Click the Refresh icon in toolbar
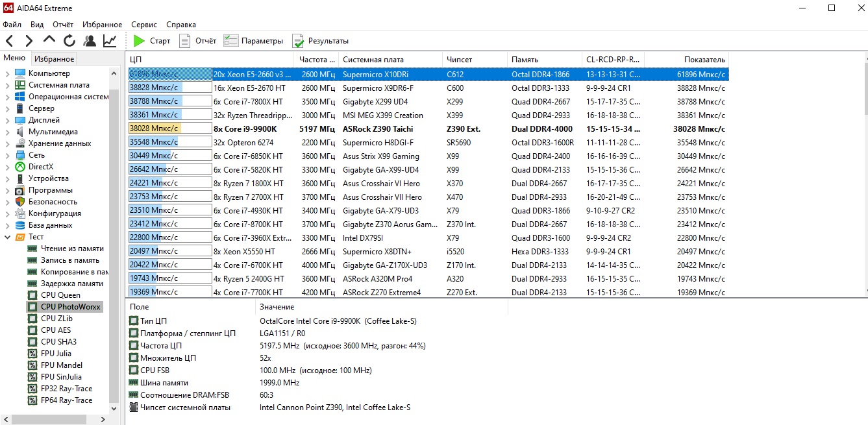 click(x=69, y=41)
